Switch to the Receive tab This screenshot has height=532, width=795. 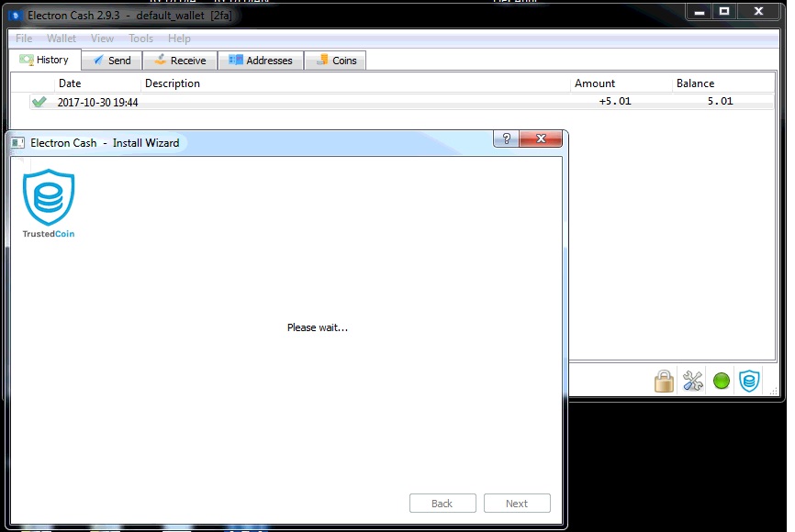coord(180,61)
